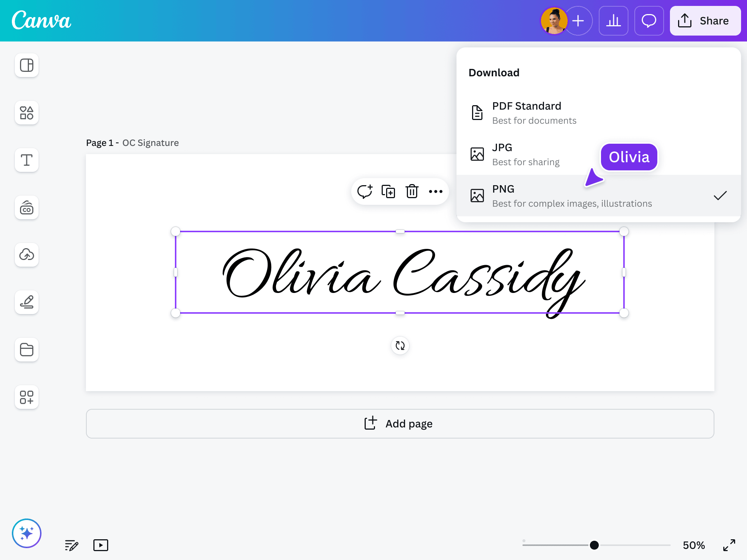This screenshot has height=560, width=747.
Task: Select the Text tool in sidebar
Action: pyautogui.click(x=26, y=160)
